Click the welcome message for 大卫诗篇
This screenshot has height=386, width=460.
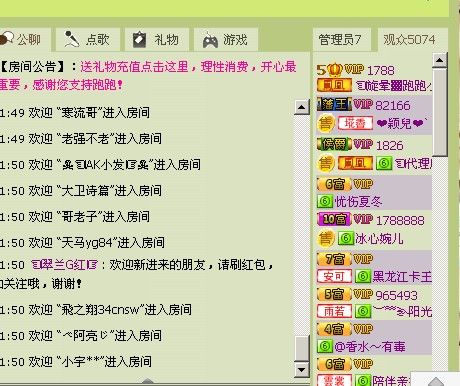81,191
